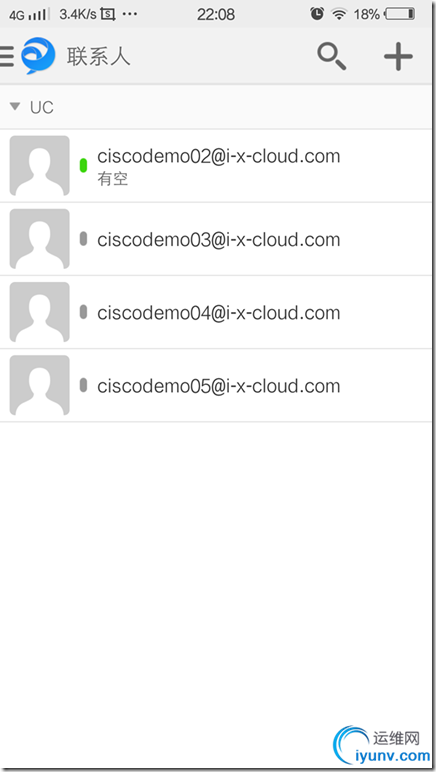436x772 pixels.
Task: Tap the avatar of ciscodemo02
Action: (x=39, y=166)
